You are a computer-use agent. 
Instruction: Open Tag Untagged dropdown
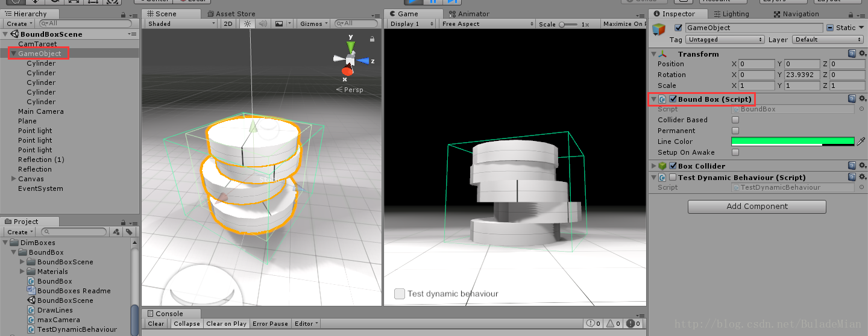tap(726, 40)
